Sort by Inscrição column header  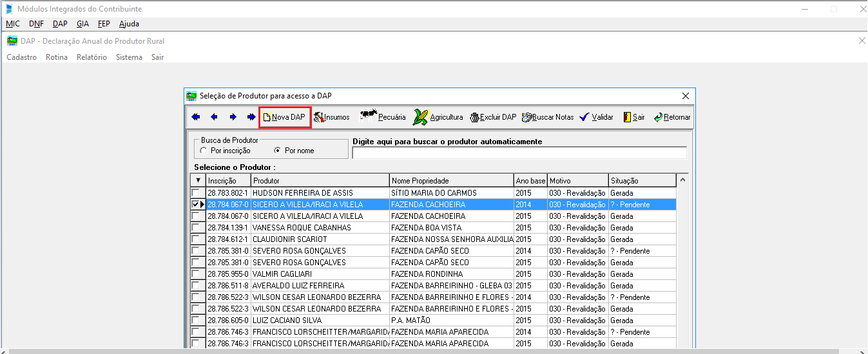tap(228, 180)
